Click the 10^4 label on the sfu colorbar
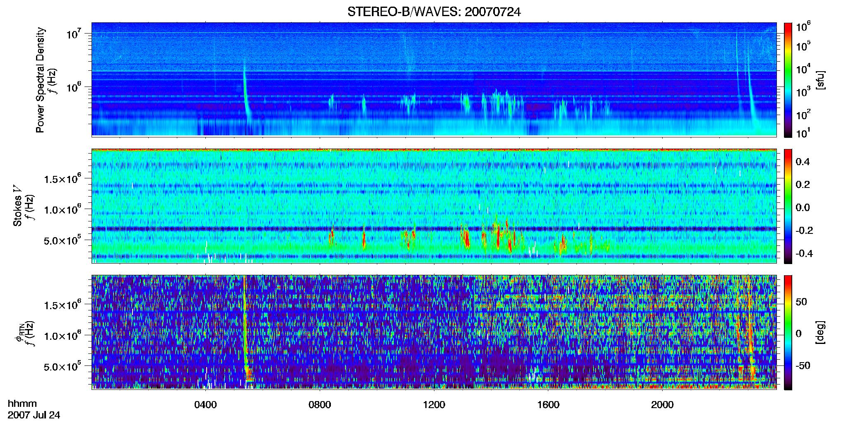Image resolution: width=868 pixels, height=447 pixels. (803, 69)
